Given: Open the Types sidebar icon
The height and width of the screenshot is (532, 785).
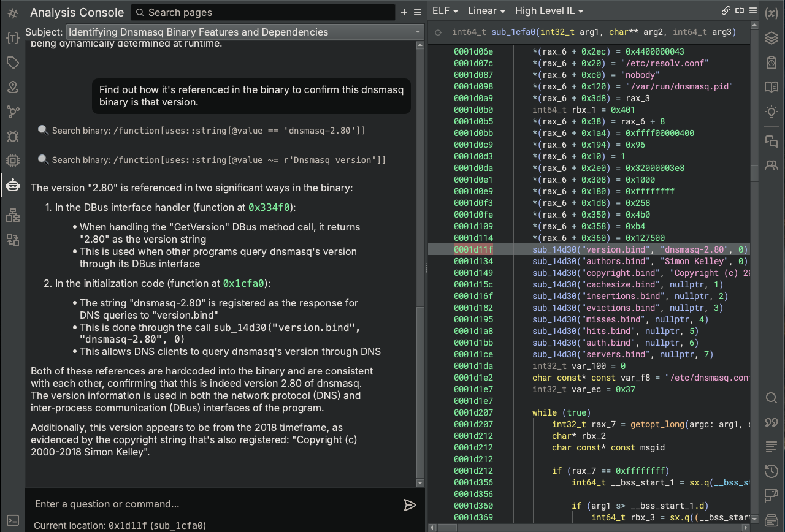Looking at the screenshot, I should coord(12,38).
